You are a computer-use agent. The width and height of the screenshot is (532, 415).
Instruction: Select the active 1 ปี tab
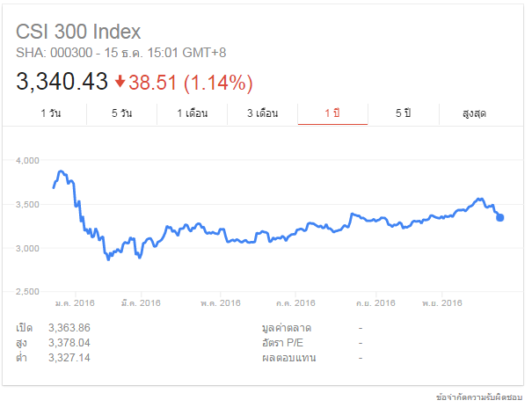click(x=332, y=114)
